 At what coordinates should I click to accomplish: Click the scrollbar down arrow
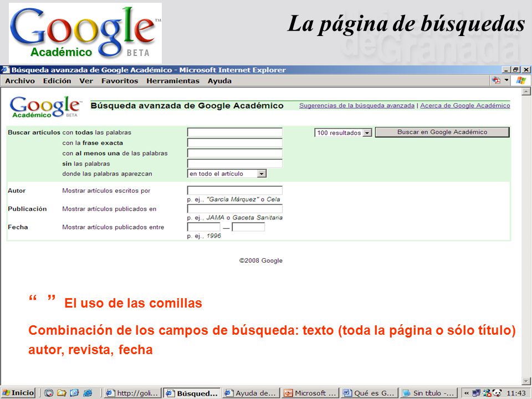tap(526, 381)
